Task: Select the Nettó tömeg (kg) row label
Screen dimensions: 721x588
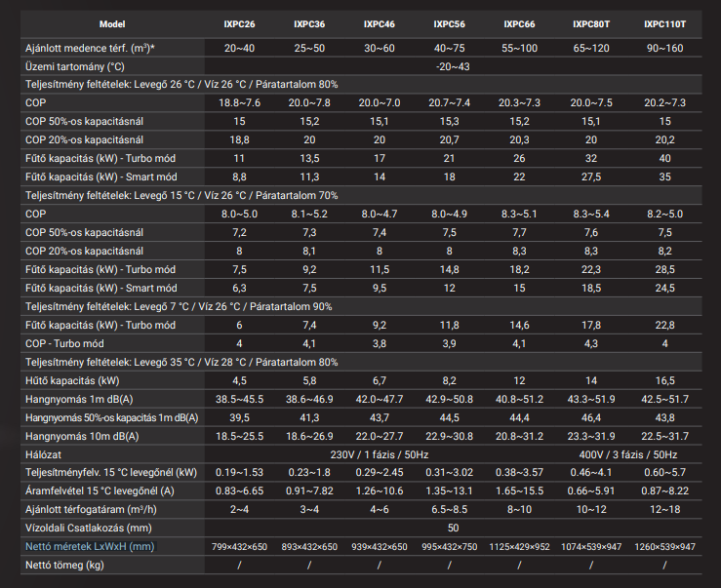Action: pyautogui.click(x=66, y=566)
